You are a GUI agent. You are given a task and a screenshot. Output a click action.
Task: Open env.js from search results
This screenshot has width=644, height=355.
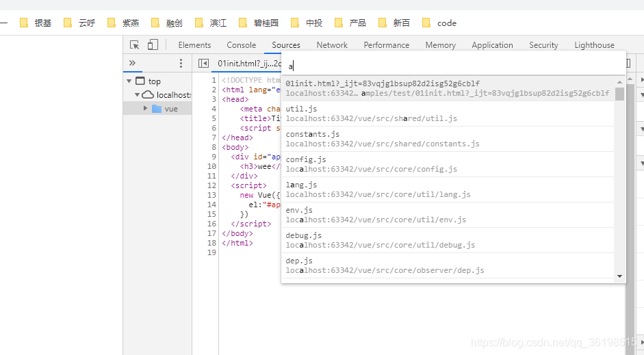(x=448, y=215)
